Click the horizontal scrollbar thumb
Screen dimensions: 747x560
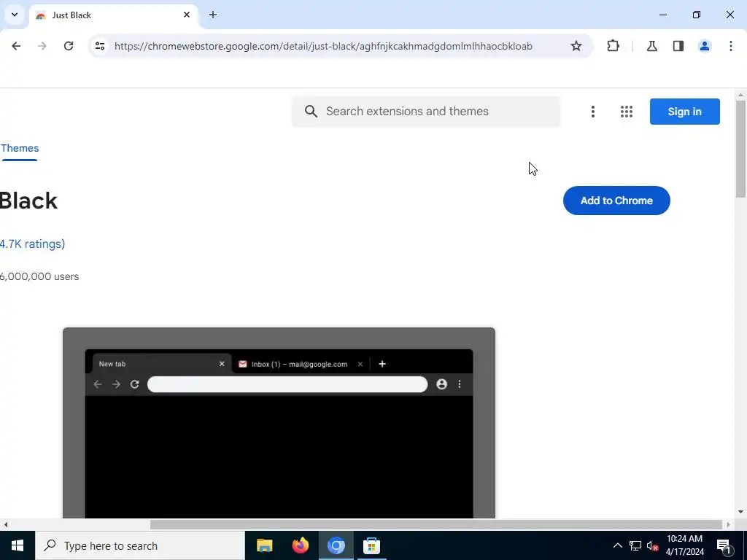pos(436,525)
